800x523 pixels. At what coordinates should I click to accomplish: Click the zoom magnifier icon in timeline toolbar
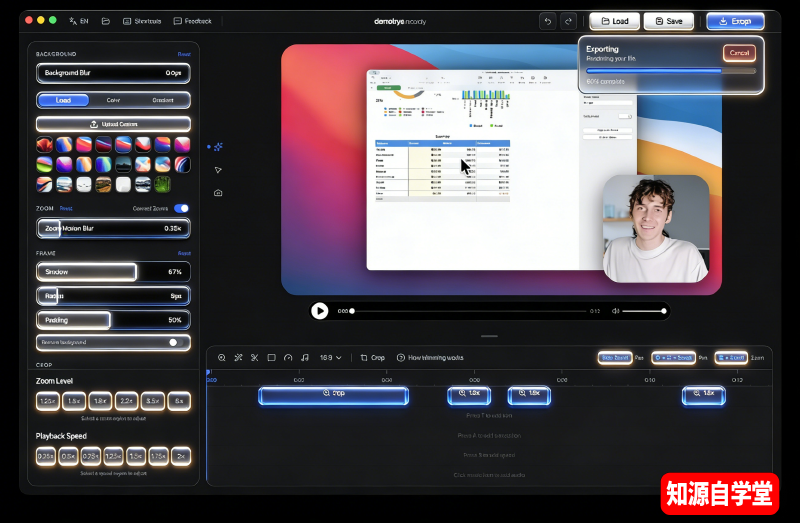point(221,357)
